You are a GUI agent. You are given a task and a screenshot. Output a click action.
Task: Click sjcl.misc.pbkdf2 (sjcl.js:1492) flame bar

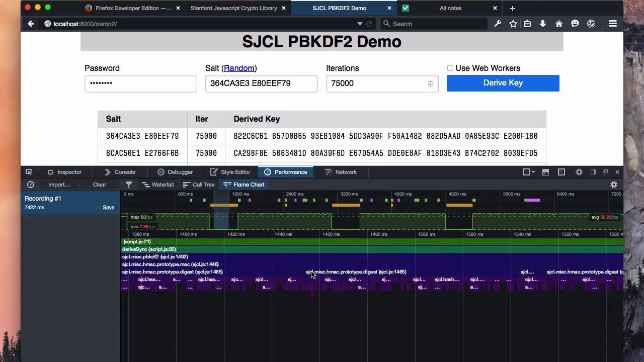(x=372, y=257)
